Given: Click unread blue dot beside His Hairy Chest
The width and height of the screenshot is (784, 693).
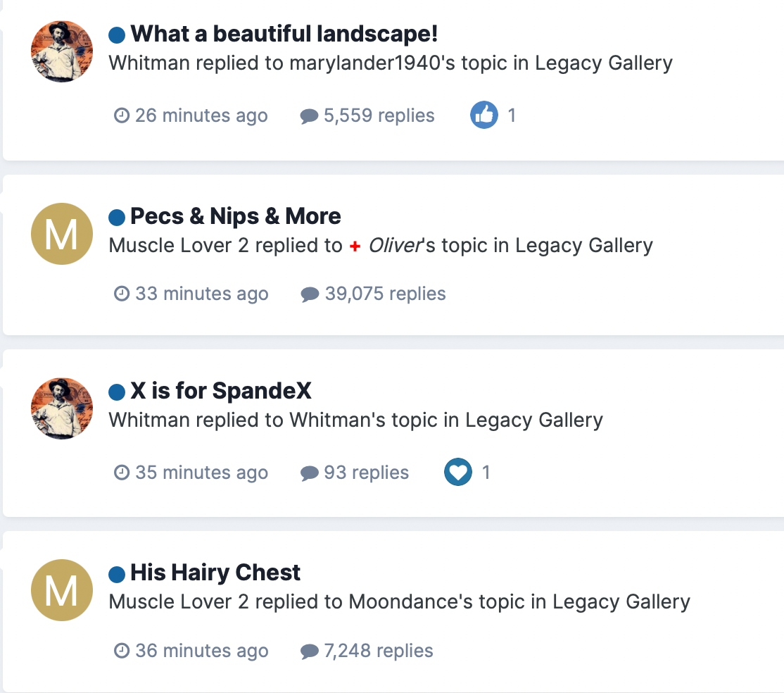Looking at the screenshot, I should click(117, 574).
